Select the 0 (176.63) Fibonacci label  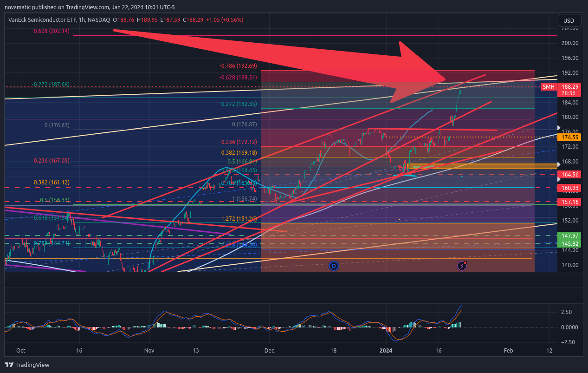[57, 125]
